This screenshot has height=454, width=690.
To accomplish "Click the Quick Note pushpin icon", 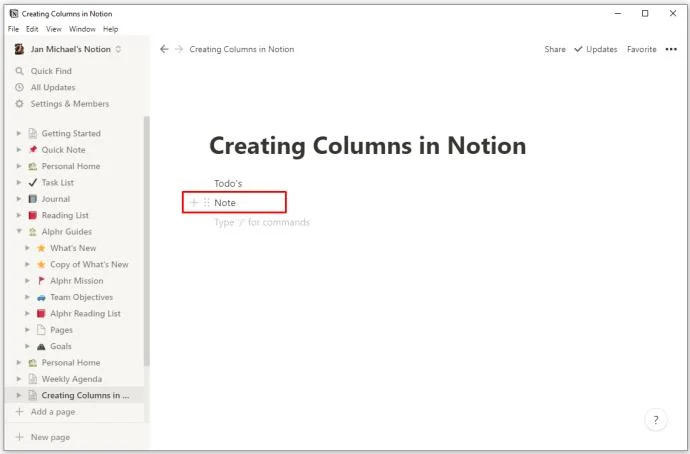I will (x=33, y=150).
